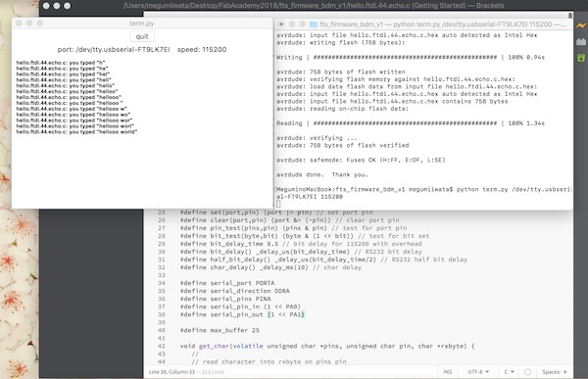Screen dimensions: 588x379
Task: Close the Terminal window
Action: tap(281, 24)
